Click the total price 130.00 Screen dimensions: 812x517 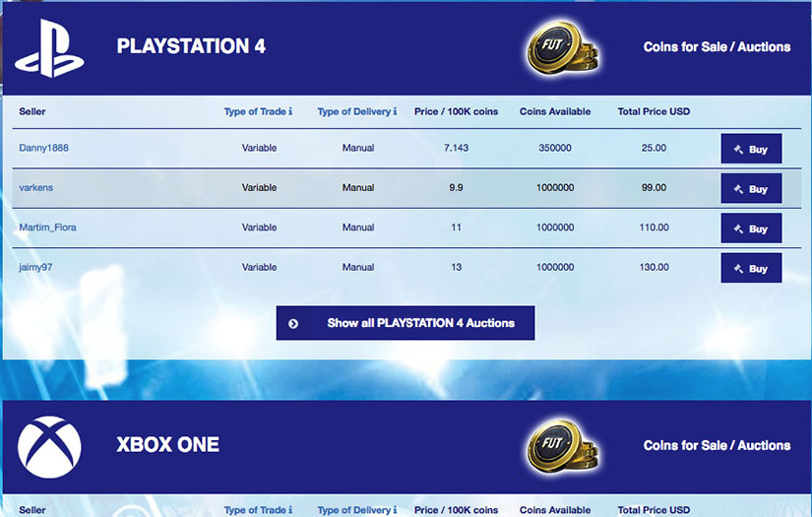coord(654,267)
